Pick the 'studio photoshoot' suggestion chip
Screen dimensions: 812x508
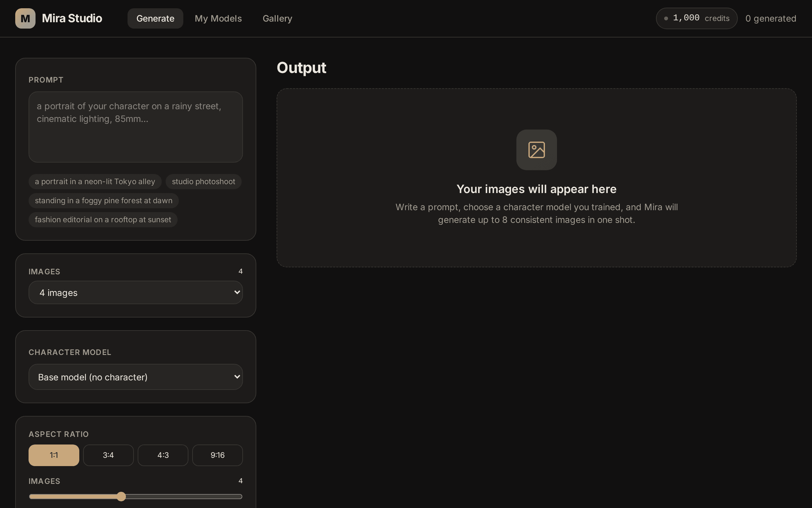pyautogui.click(x=203, y=181)
